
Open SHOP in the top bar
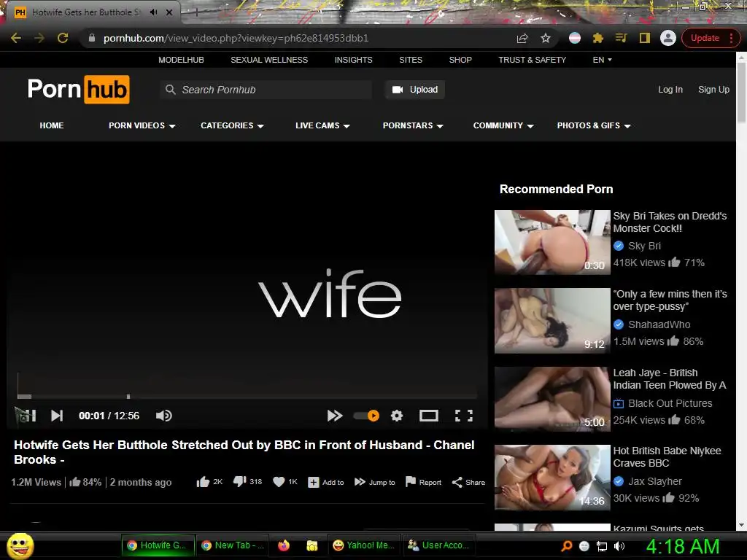coord(460,60)
